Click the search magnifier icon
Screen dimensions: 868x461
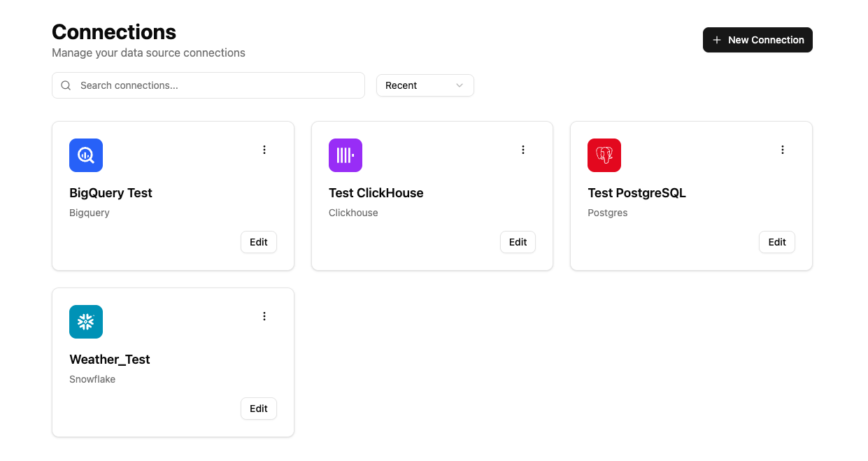coord(66,85)
